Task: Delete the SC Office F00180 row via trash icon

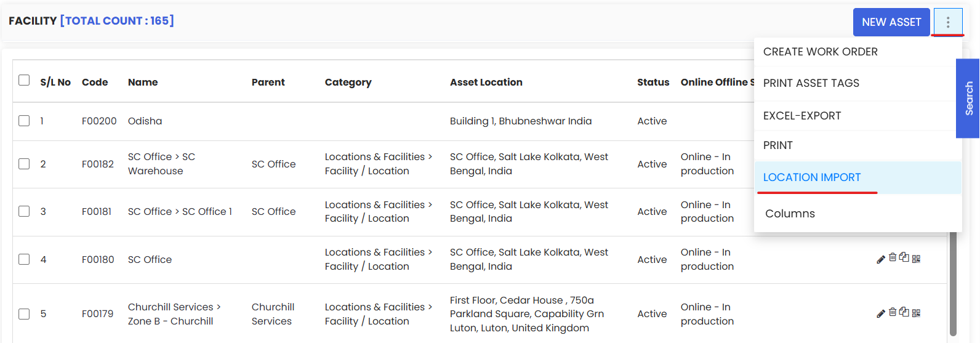Action: point(893,257)
